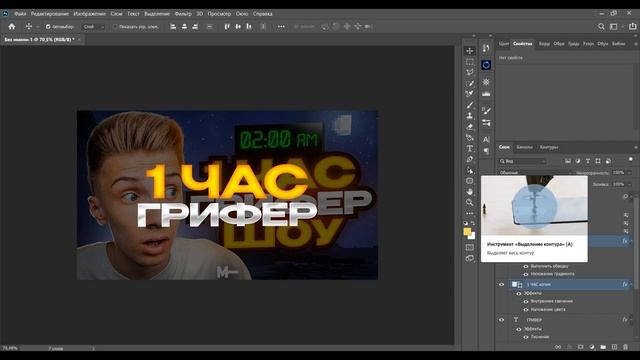
Task: Hide the 'Наложение градиента' effect
Action: pos(526,274)
